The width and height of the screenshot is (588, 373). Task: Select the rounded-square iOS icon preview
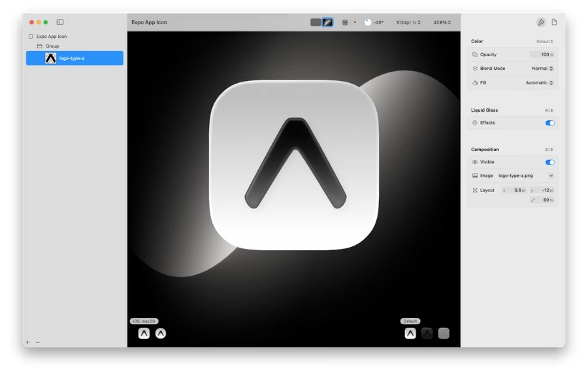[144, 333]
